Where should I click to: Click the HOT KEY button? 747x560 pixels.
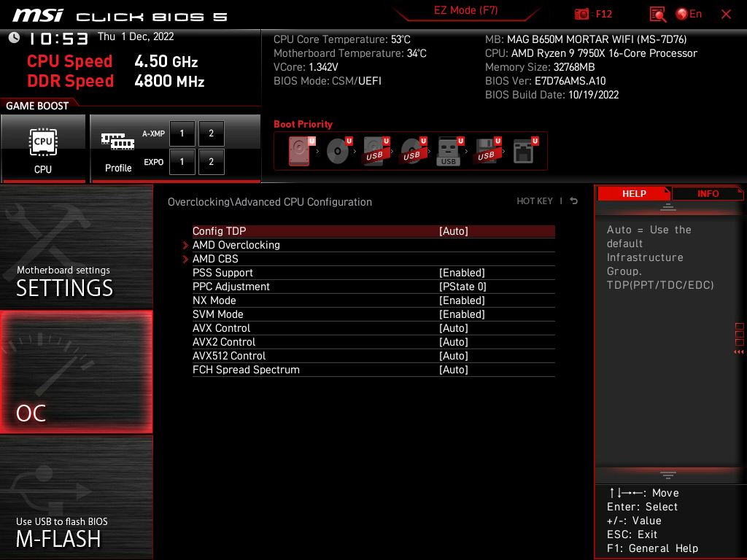(535, 201)
